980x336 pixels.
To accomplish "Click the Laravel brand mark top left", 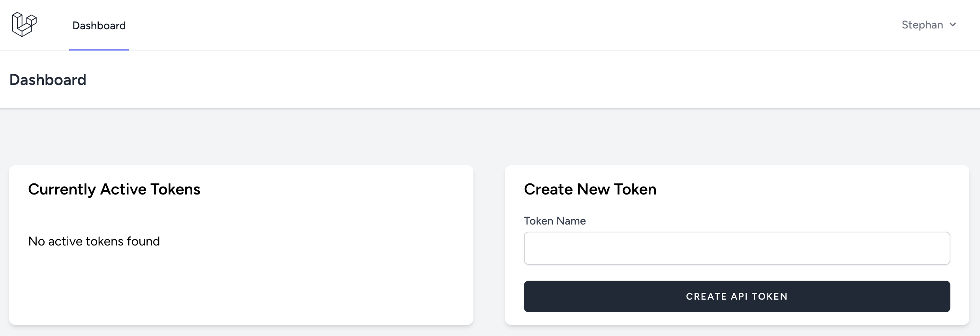I will 24,25.
